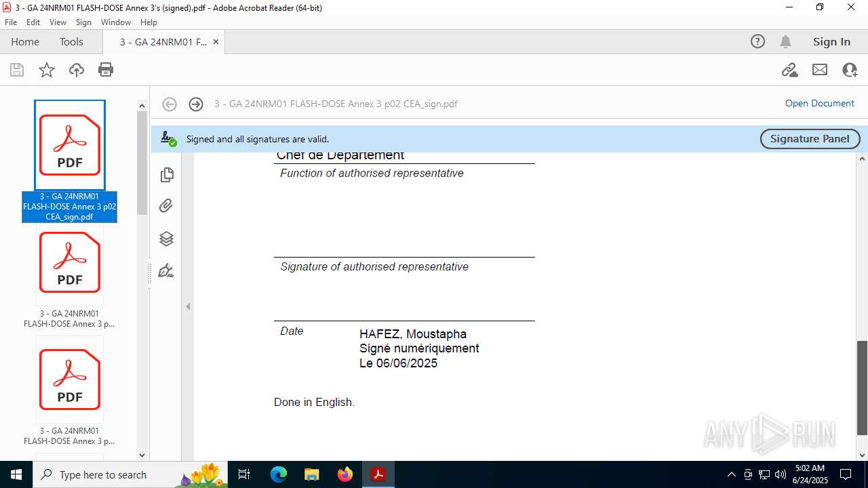Open the Edit menu
This screenshot has height=488, width=868.
33,22
